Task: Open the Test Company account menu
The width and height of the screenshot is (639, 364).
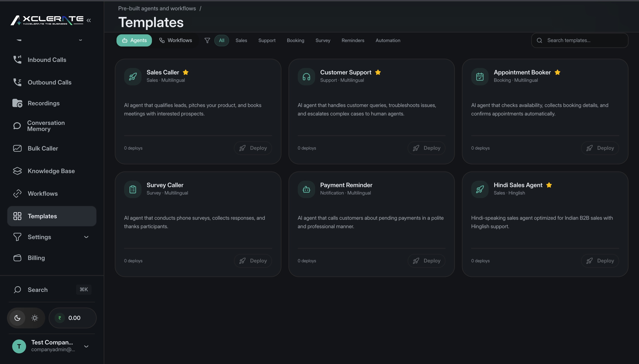Action: 51,346
